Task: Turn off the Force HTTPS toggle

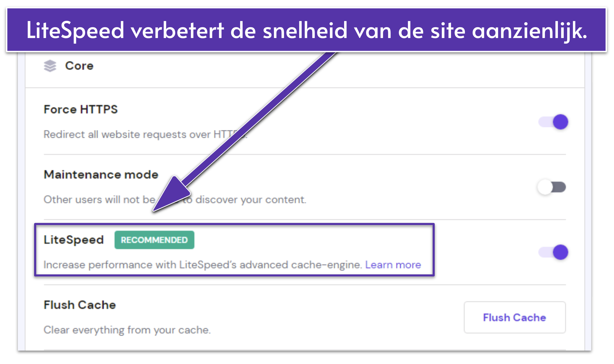Action: 553,122
